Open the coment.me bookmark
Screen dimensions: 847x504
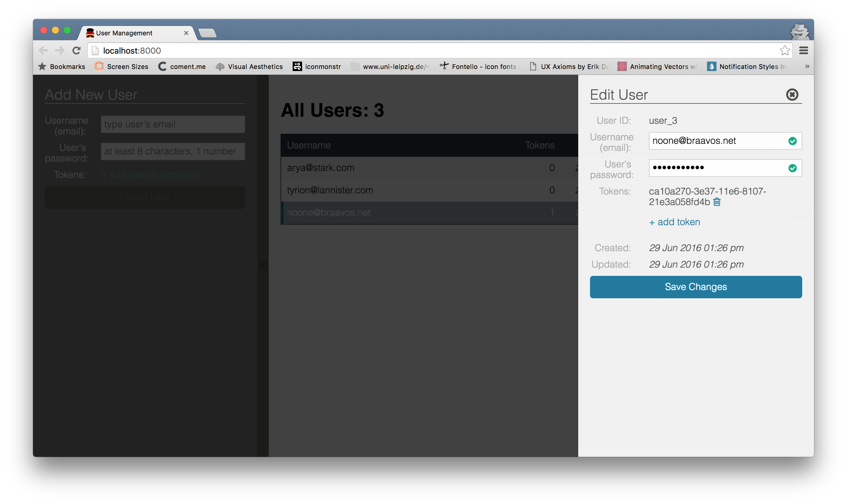(x=182, y=67)
